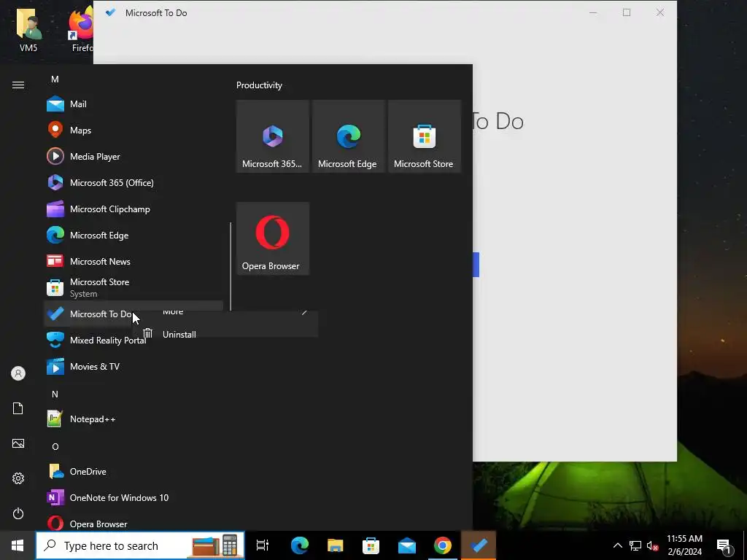747x560 pixels.
Task: Open Microsoft 365 (Office) list entry
Action: (133, 182)
